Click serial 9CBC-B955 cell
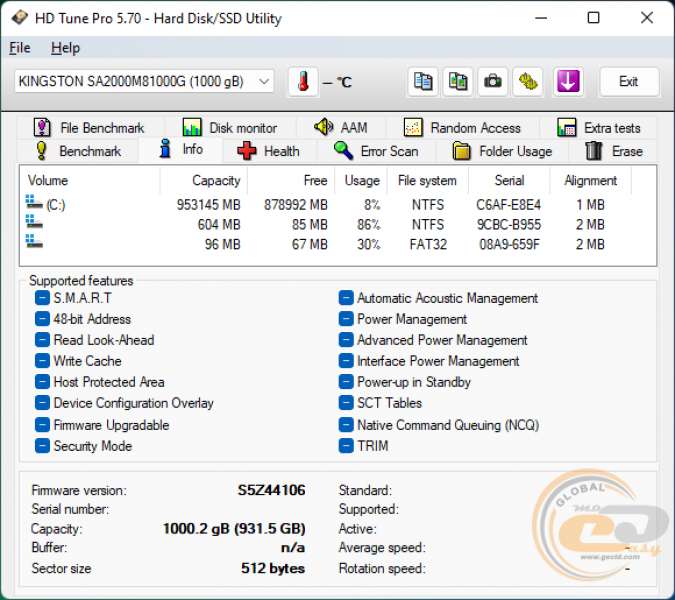Screen dimensions: 675x600 [x=509, y=224]
